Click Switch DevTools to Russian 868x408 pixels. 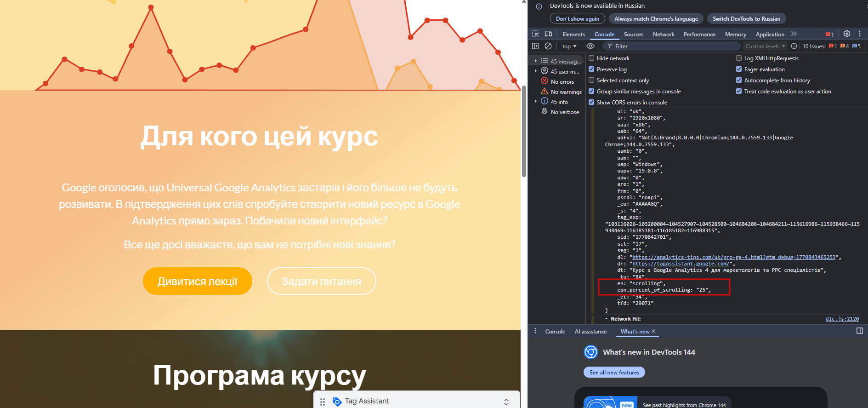746,18
